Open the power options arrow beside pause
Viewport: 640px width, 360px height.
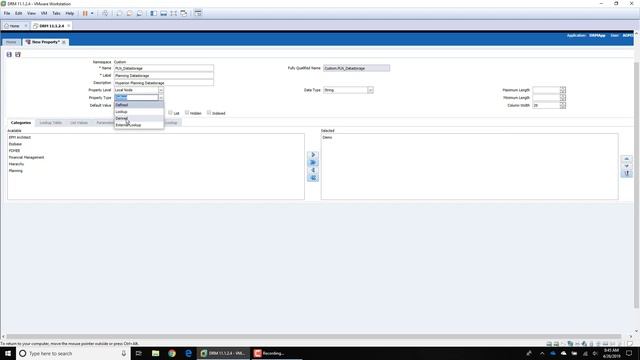tap(92, 13)
